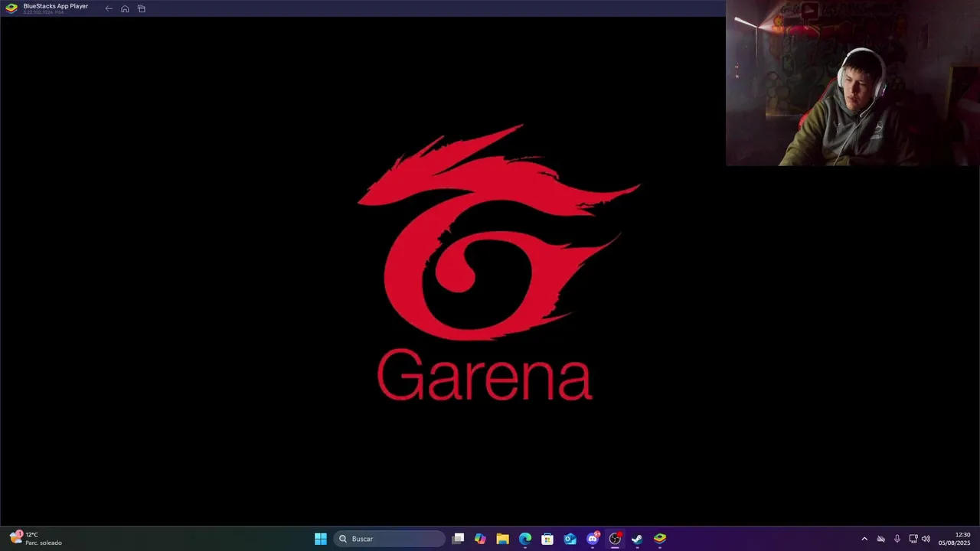Click the Buscar search box
Image resolution: width=980 pixels, height=551 pixels.
tap(390, 539)
